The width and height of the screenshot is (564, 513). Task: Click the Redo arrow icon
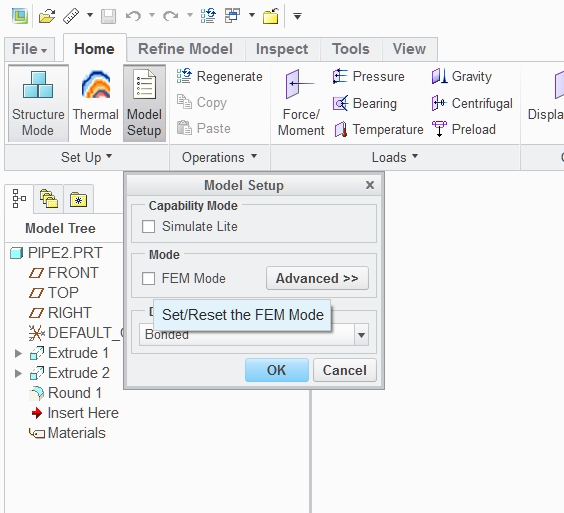coord(170,16)
